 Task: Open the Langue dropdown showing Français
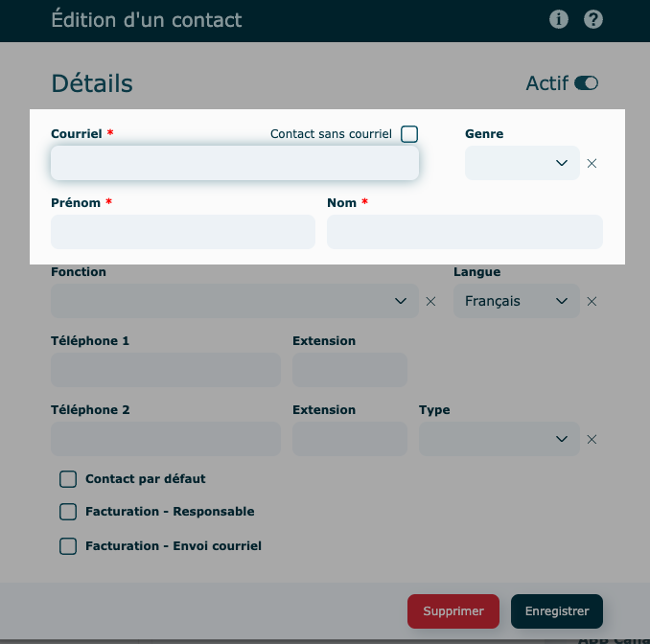click(x=517, y=301)
